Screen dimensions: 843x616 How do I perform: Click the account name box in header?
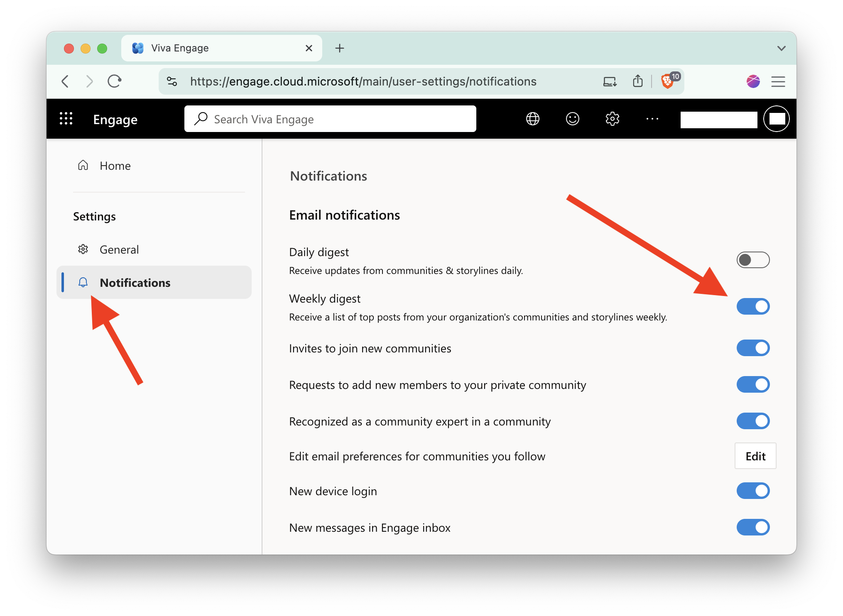(718, 120)
